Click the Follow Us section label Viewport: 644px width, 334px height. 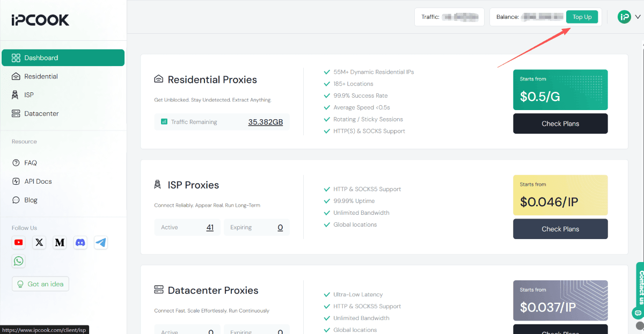click(24, 228)
